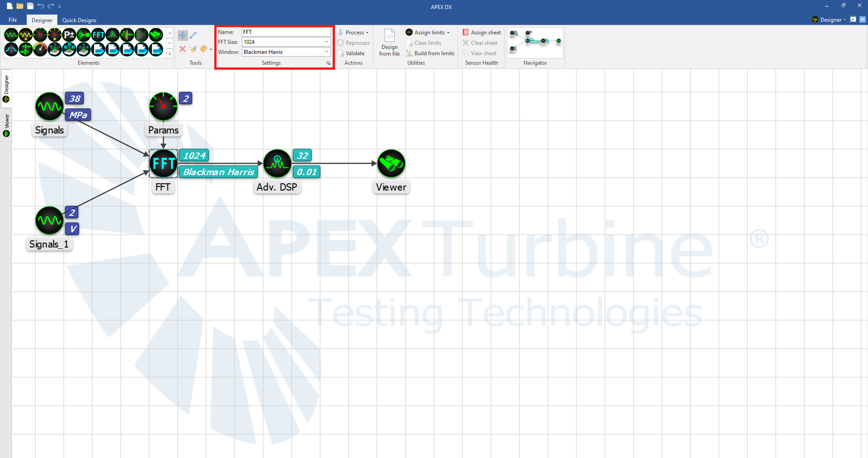Viewport: 868px width, 458px height.
Task: Open the Assign limits dropdown
Action: pyautogui.click(x=428, y=33)
